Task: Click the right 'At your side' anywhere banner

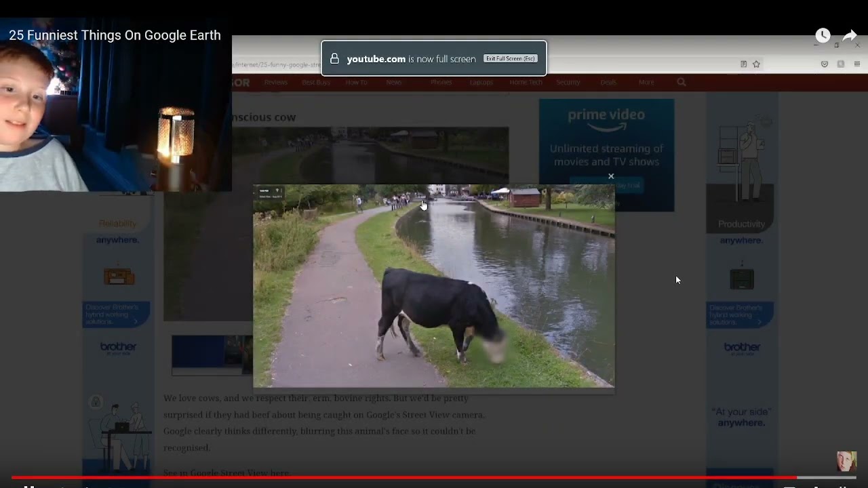Action: click(741, 417)
